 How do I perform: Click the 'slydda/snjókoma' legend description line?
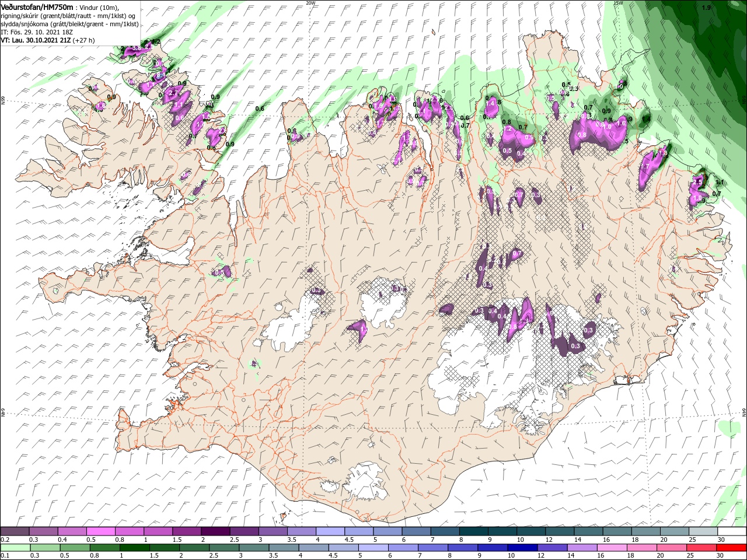[x=69, y=24]
